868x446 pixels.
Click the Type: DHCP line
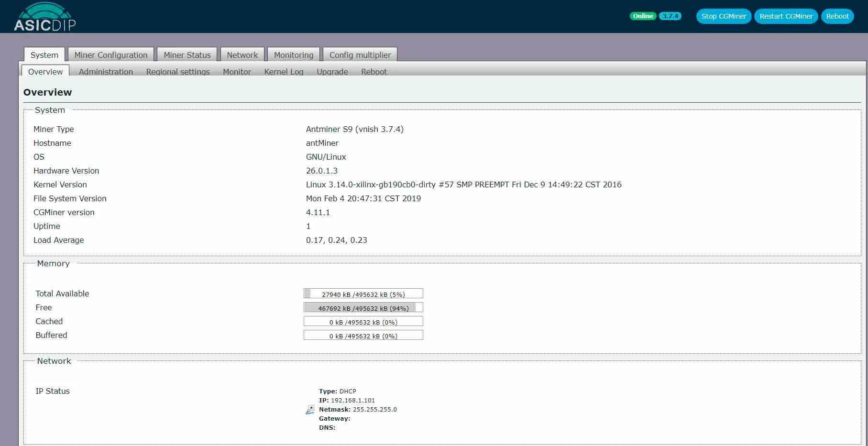click(x=338, y=392)
